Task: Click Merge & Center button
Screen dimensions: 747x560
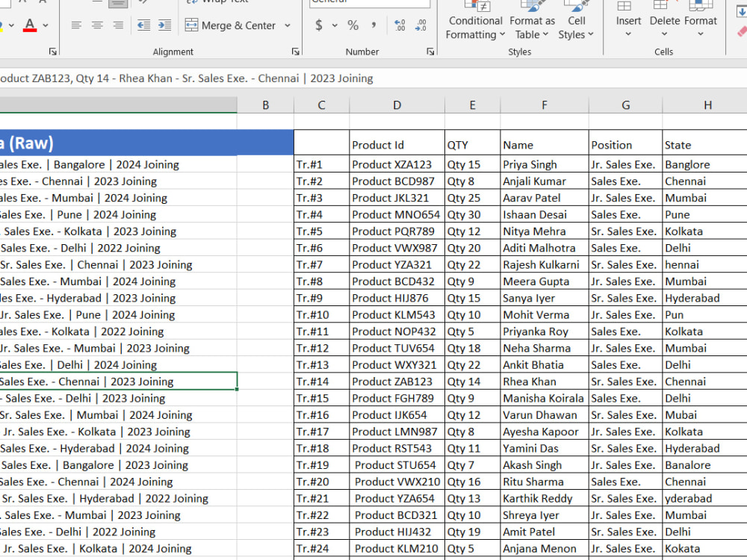Action: (231, 25)
